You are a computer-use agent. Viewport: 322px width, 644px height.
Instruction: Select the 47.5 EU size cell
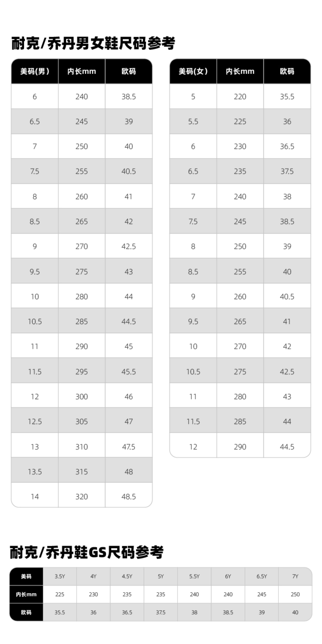[x=129, y=447]
